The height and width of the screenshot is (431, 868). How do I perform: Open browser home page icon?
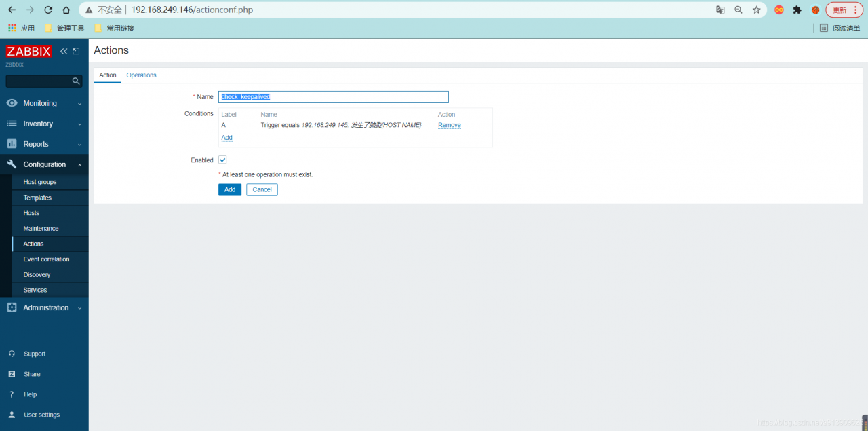(x=66, y=10)
